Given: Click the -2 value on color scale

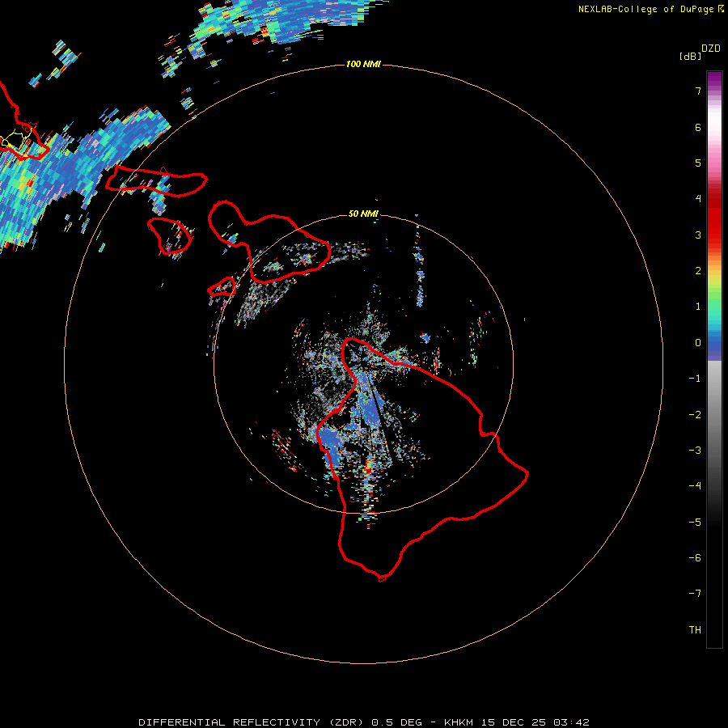Looking at the screenshot, I should coord(695,415).
